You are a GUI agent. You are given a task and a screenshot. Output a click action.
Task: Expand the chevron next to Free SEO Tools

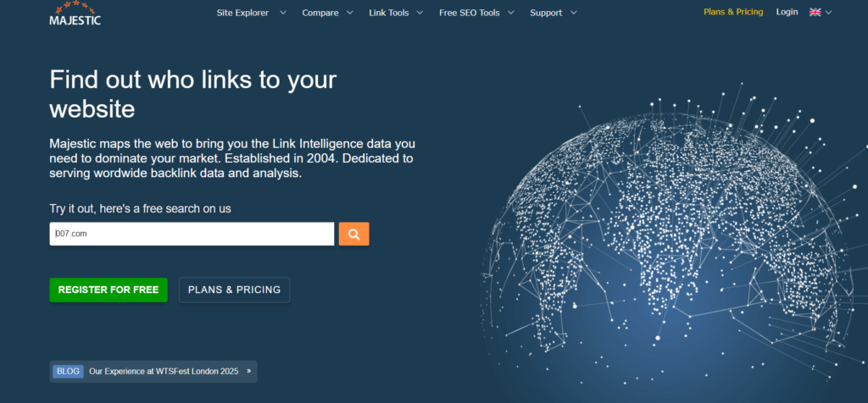(x=510, y=13)
